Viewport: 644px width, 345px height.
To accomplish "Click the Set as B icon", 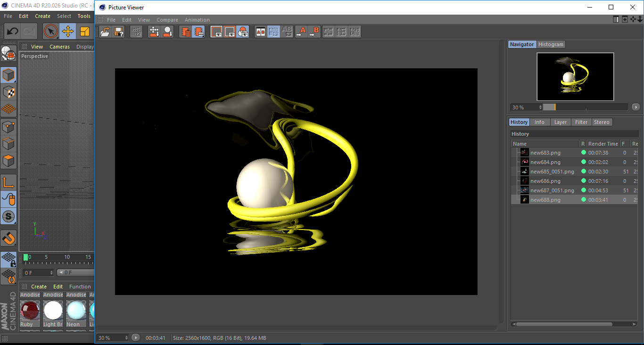I will 314,32.
